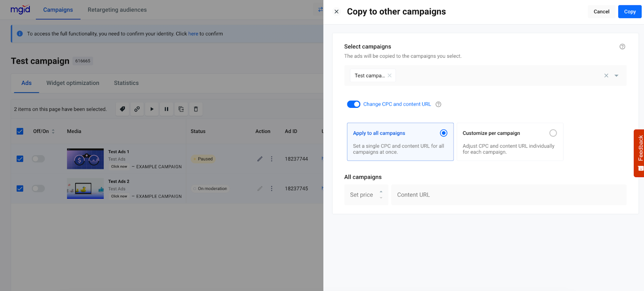Click the pencil edit icon for Test Ads 1
Image resolution: width=644 pixels, height=291 pixels.
coord(260,159)
